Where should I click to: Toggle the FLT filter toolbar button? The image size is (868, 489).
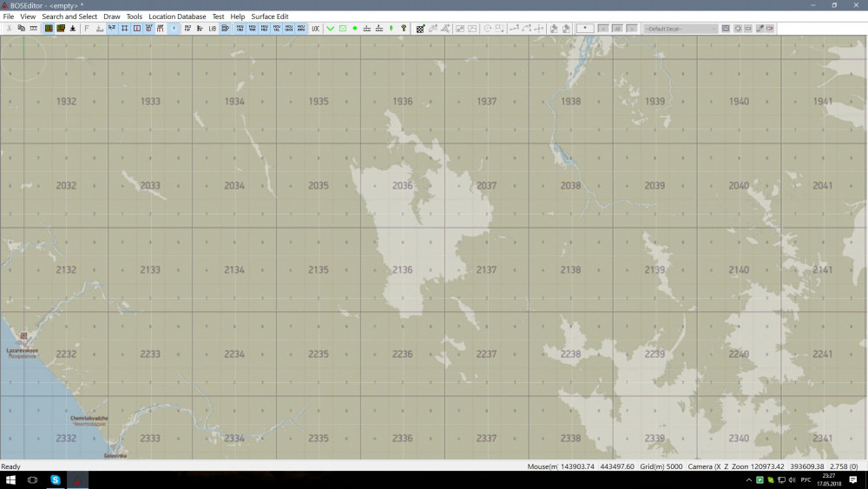click(187, 29)
